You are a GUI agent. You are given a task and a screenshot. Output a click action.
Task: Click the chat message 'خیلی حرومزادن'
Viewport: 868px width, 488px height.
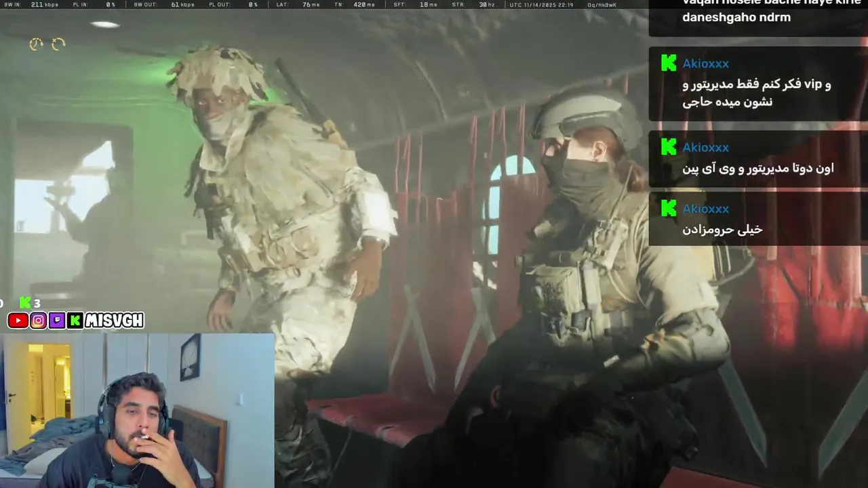(722, 230)
